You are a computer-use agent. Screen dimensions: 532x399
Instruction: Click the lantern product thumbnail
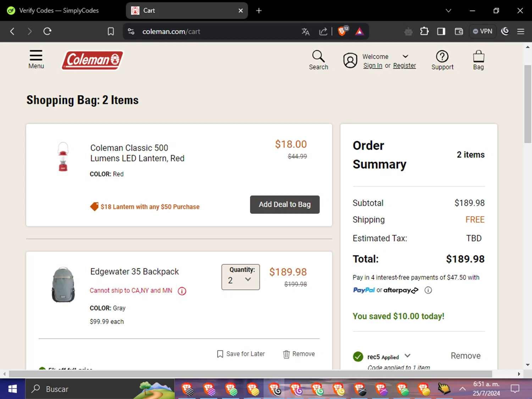63,156
